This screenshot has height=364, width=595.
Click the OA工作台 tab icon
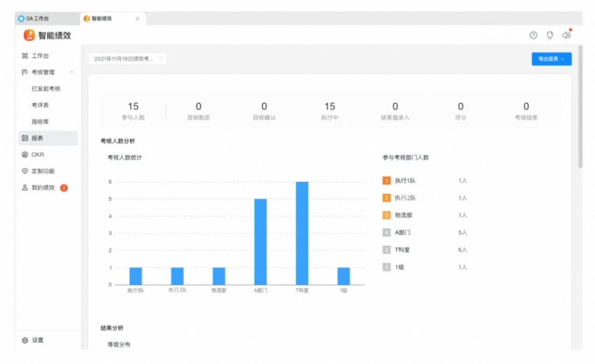[21, 19]
